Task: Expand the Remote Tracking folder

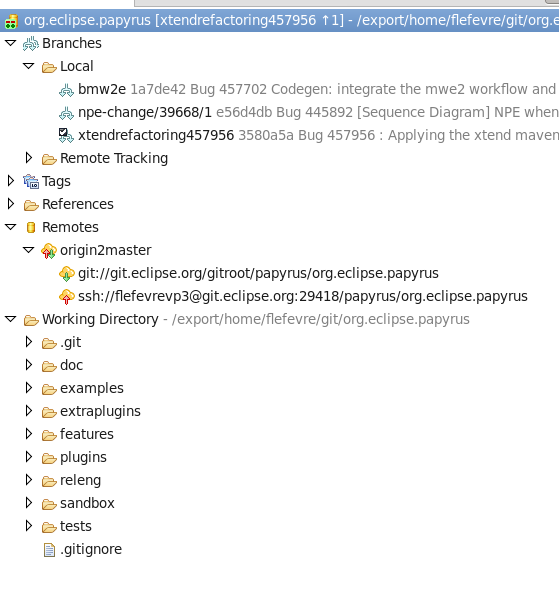Action: point(29,158)
